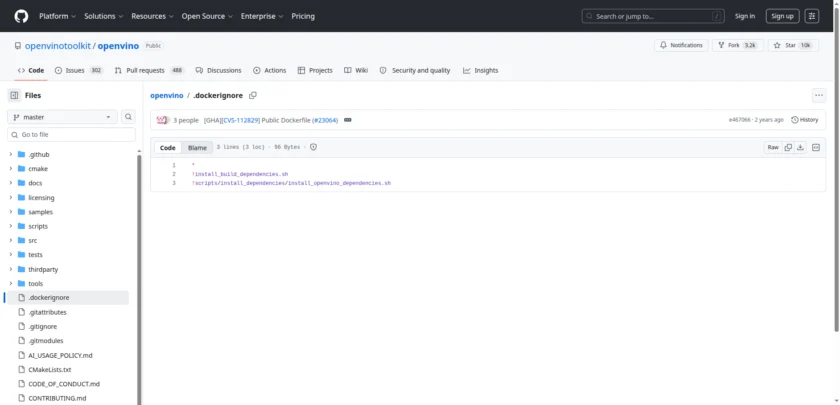Open the master branch dropdown
This screenshot has width=840, height=405.
62,117
